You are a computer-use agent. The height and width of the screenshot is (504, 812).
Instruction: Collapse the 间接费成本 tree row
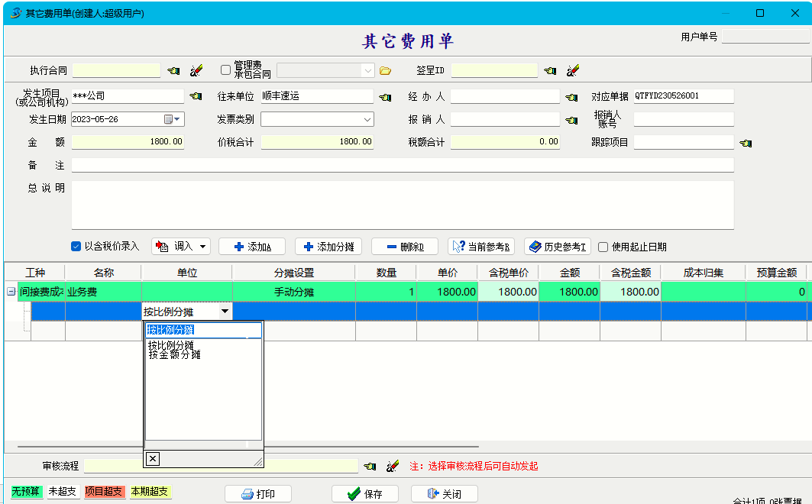(11, 292)
